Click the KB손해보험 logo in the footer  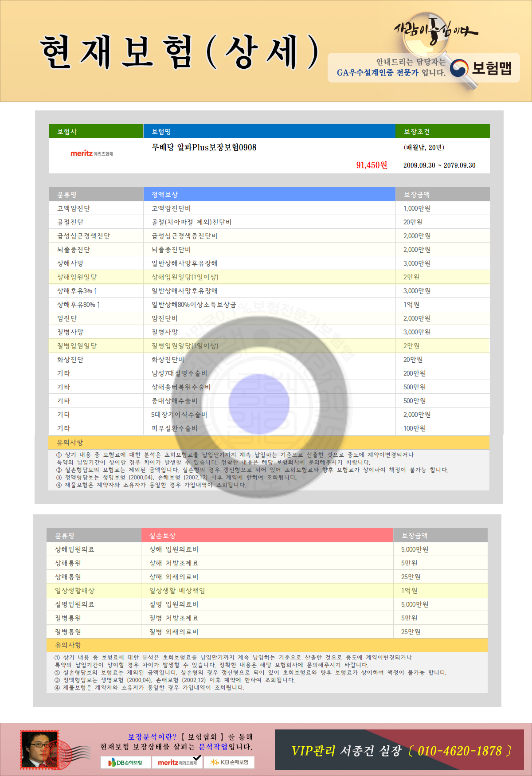pos(229,762)
